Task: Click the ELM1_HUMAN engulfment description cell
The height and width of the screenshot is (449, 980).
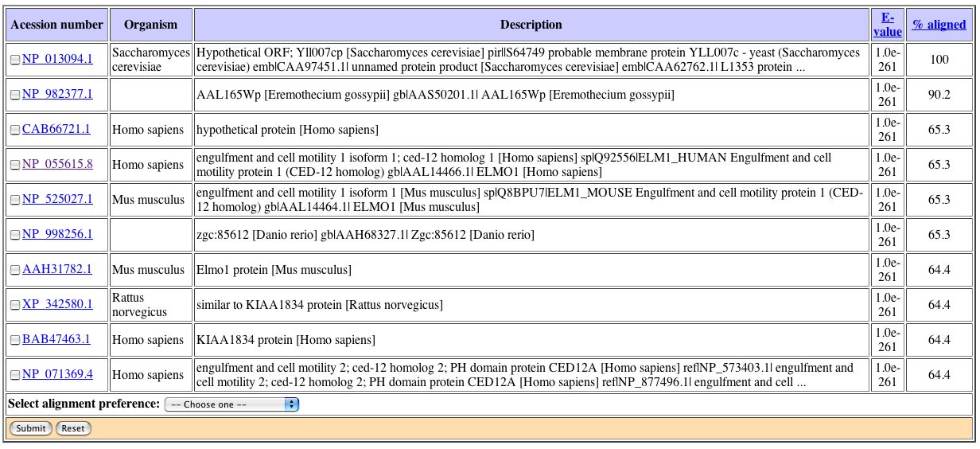Action: click(x=531, y=165)
